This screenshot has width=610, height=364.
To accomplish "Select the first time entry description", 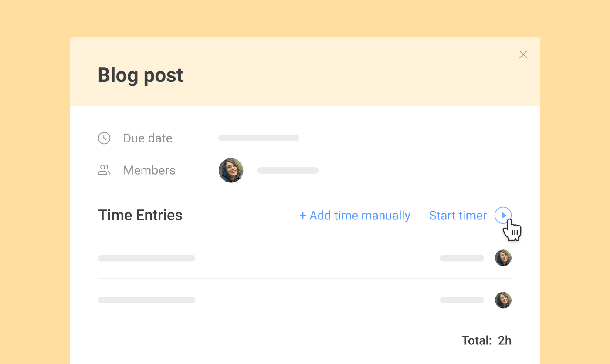I will point(146,258).
